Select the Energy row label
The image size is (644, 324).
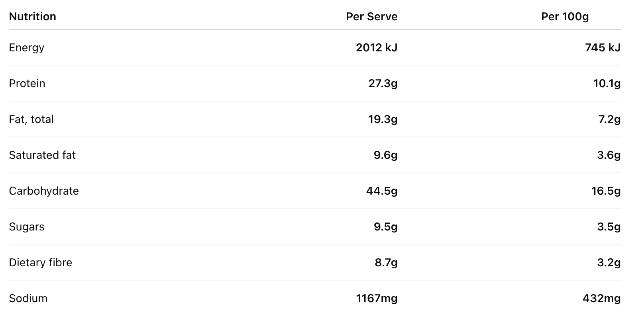point(27,48)
